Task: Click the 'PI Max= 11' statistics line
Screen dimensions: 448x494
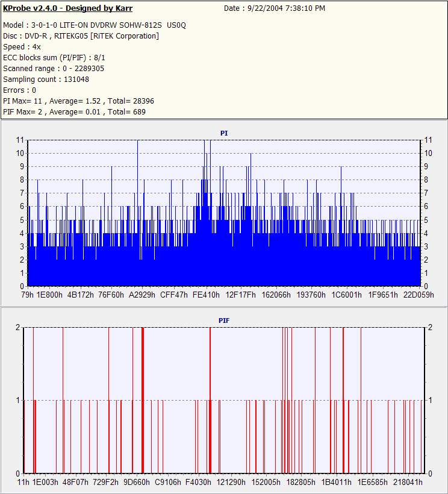Action: 78,101
